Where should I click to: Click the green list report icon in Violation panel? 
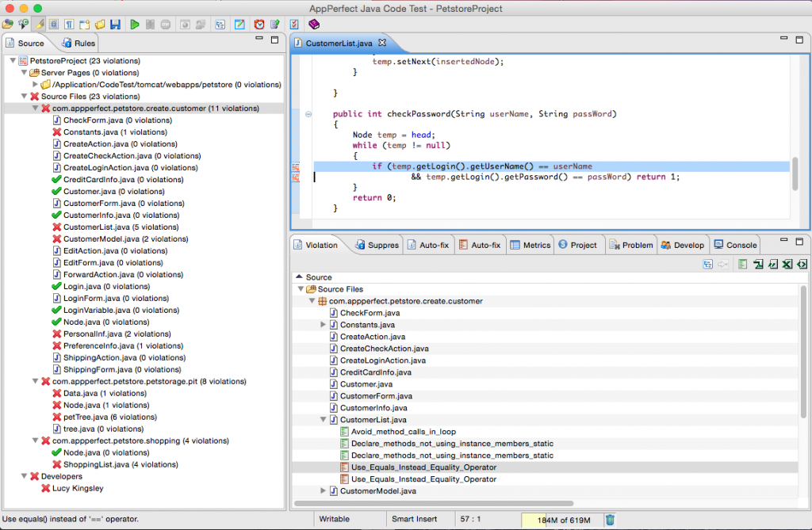[x=742, y=264]
